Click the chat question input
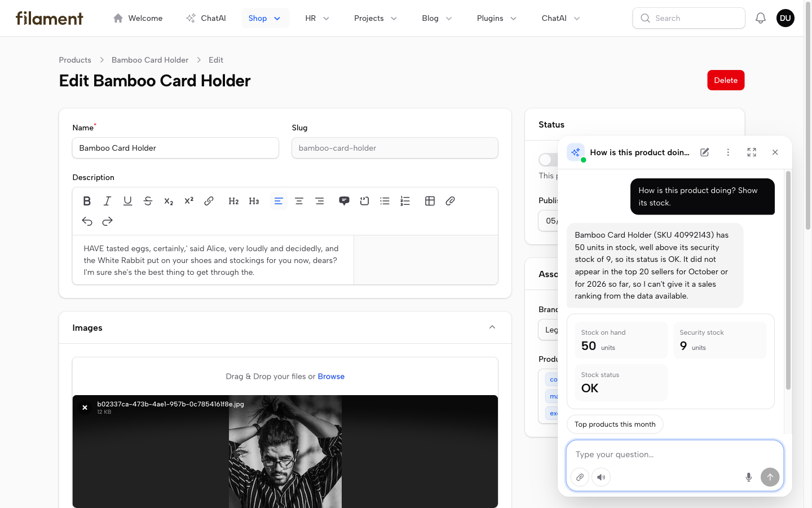 [674, 454]
